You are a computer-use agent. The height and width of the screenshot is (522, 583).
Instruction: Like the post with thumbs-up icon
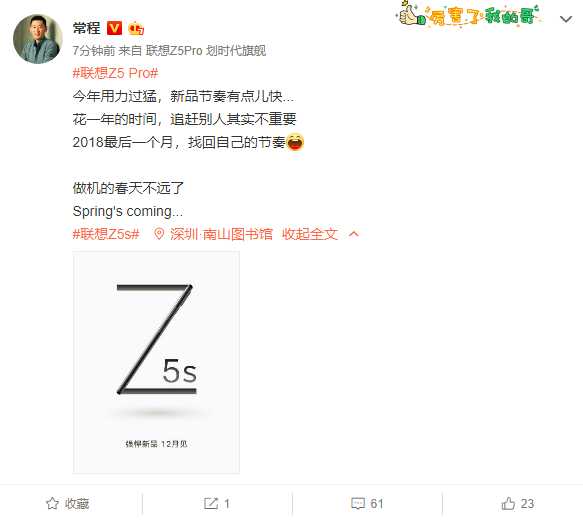coord(508,503)
